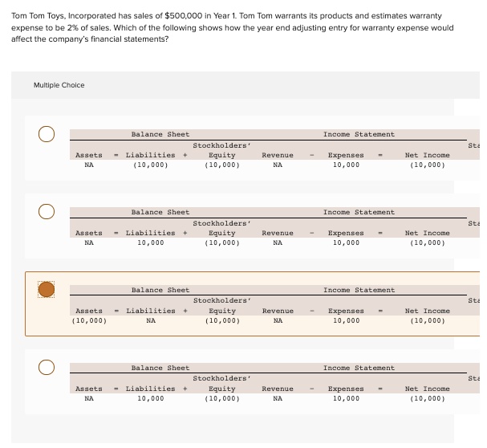The image size is (487, 448).
Task: Click "Income Statement" header in the fourth option
Action: [x=359, y=368]
